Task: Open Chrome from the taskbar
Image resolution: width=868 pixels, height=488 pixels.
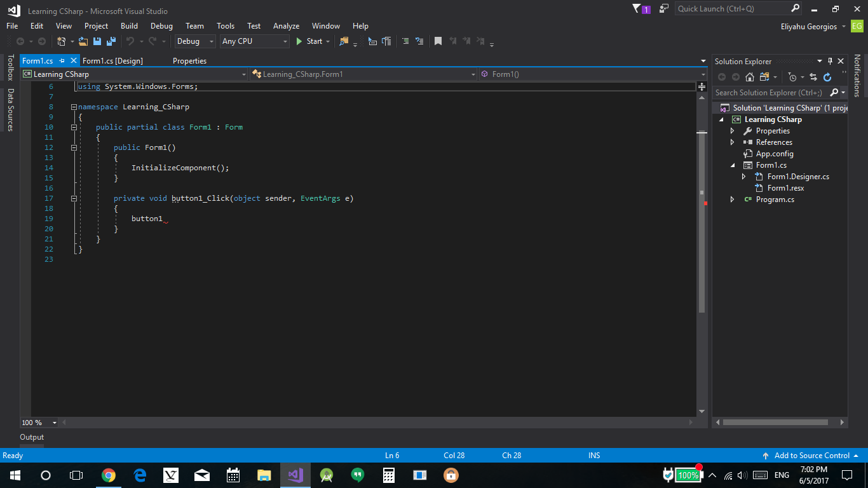Action: [109, 475]
